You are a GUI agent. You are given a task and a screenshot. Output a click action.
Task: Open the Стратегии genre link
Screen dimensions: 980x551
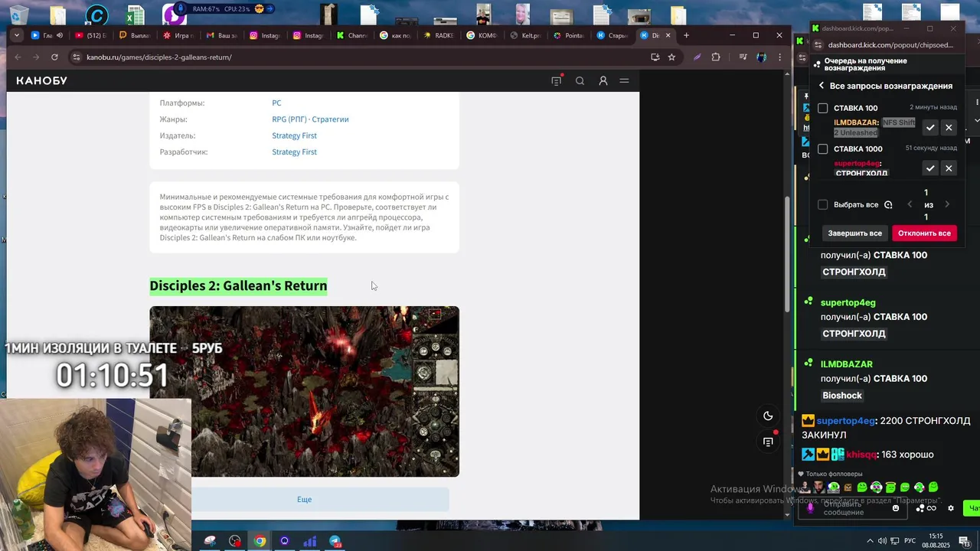click(x=330, y=119)
